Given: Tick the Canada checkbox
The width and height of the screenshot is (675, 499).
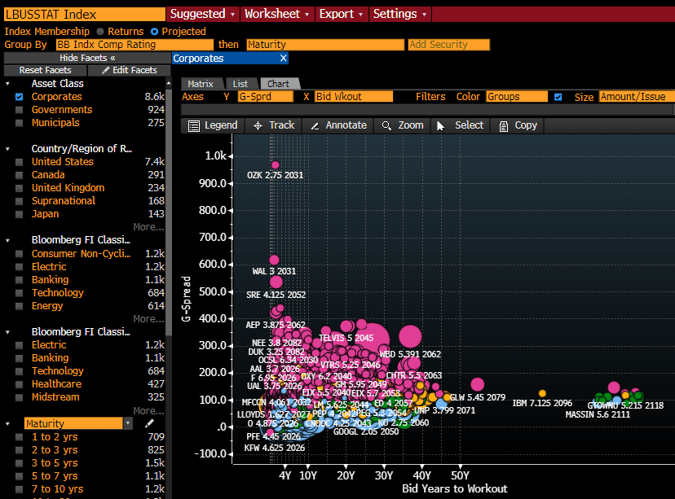Looking at the screenshot, I should pyautogui.click(x=19, y=175).
